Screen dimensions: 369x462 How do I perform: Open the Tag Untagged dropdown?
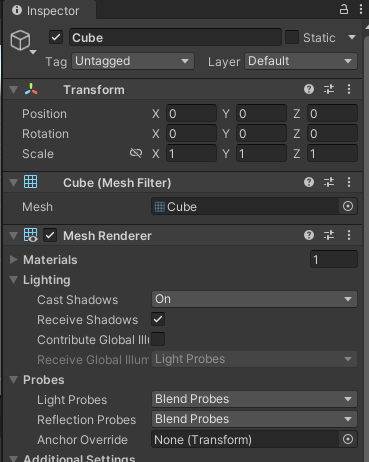pos(133,61)
